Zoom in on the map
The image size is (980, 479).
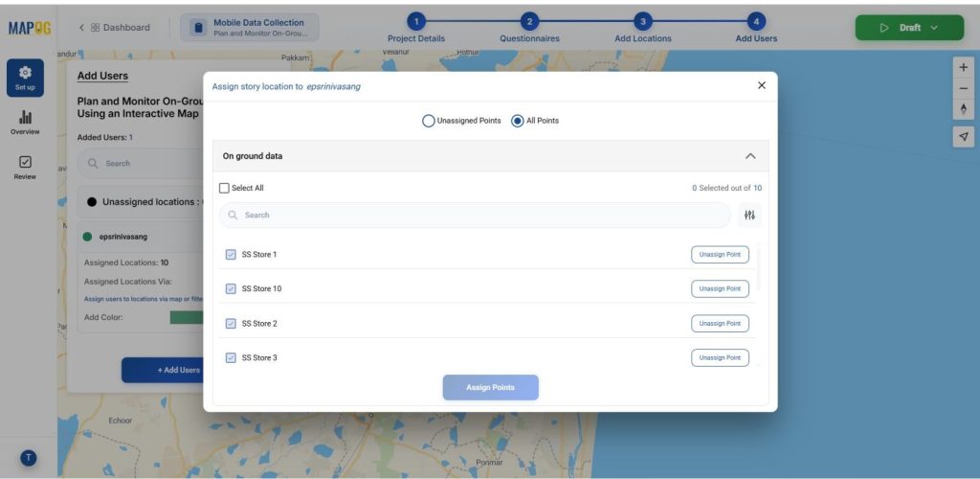click(x=963, y=67)
